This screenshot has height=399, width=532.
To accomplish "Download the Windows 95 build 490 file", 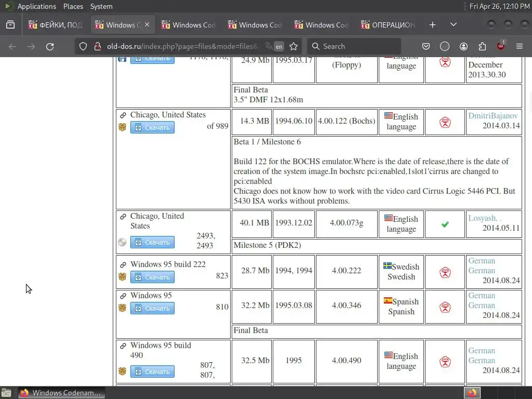I will coord(152,372).
